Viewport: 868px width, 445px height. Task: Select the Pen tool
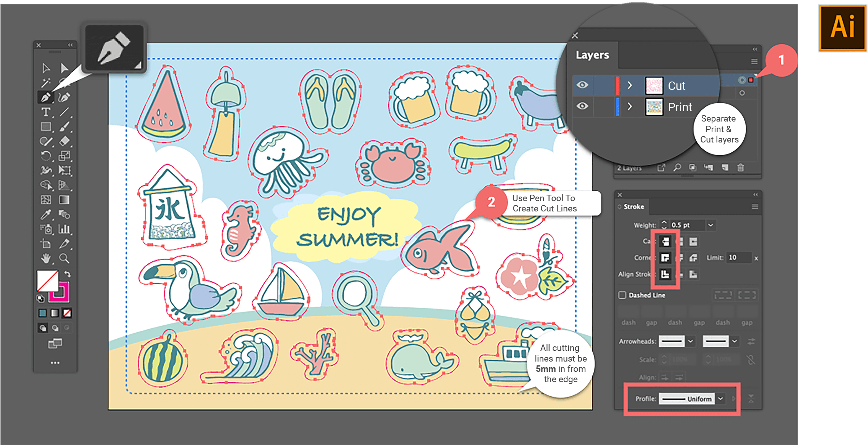click(46, 97)
